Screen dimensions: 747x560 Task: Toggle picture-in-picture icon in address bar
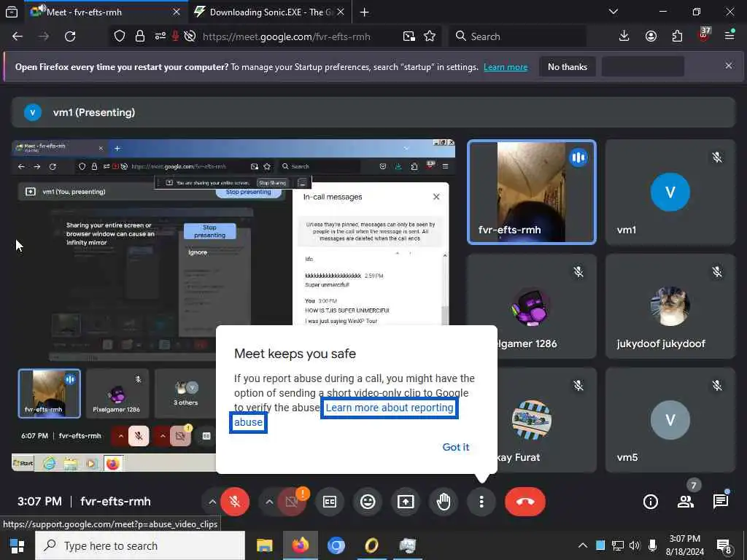click(409, 36)
